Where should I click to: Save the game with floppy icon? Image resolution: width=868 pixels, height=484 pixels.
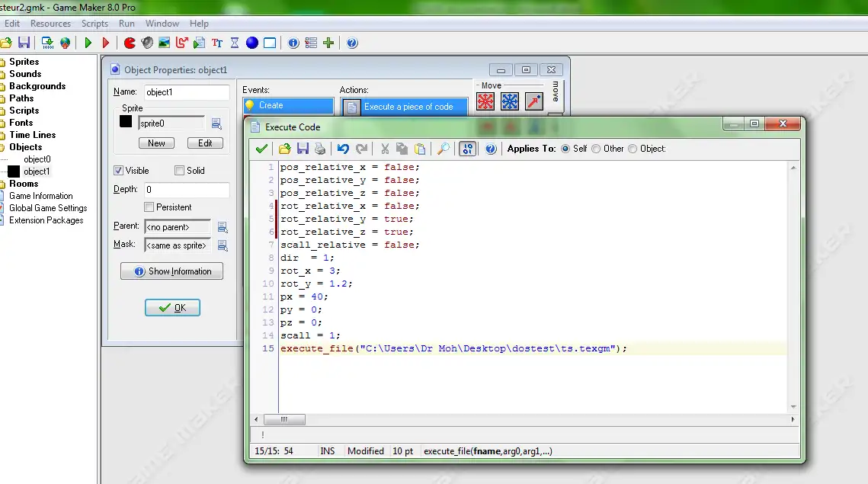point(24,43)
